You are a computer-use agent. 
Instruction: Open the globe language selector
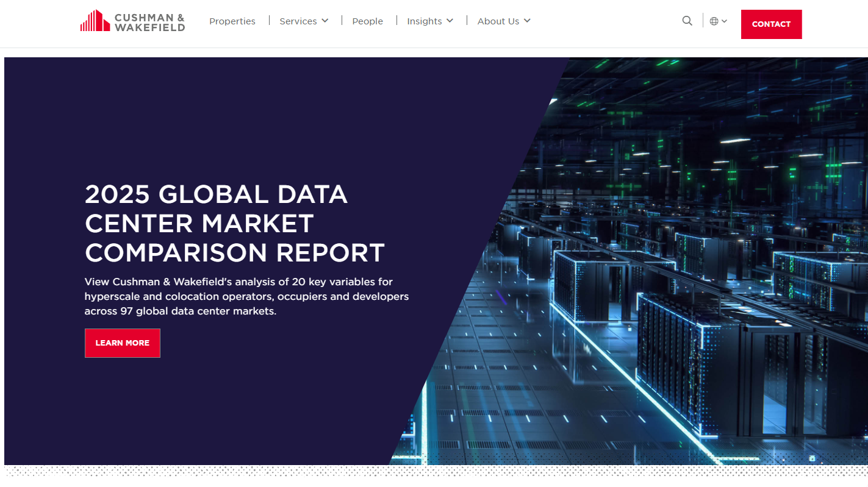tap(719, 21)
